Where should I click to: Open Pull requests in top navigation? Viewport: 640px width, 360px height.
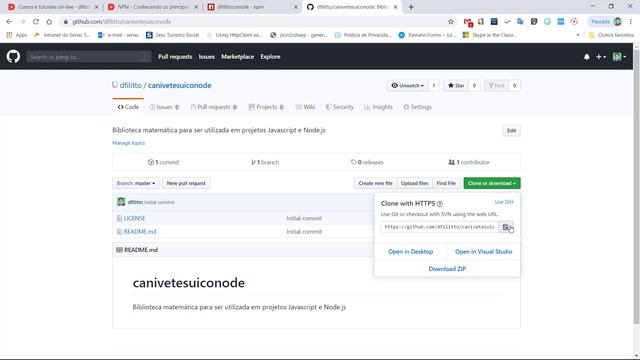click(x=175, y=57)
